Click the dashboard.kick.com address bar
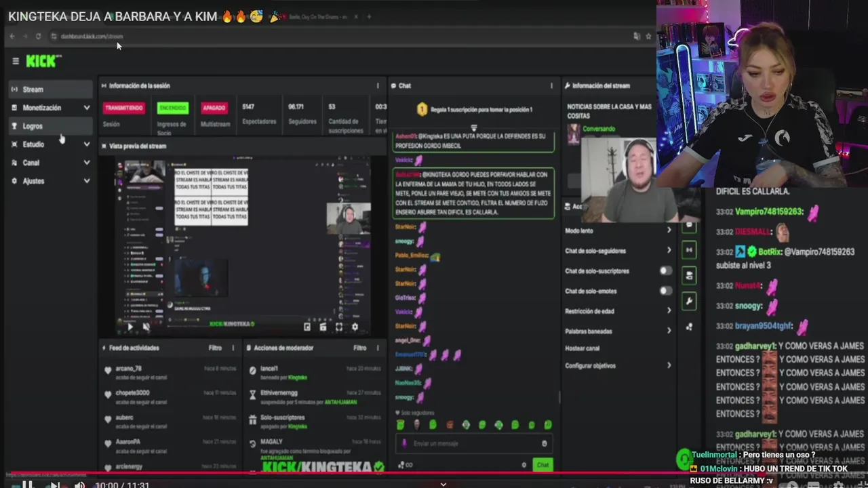 92,36
